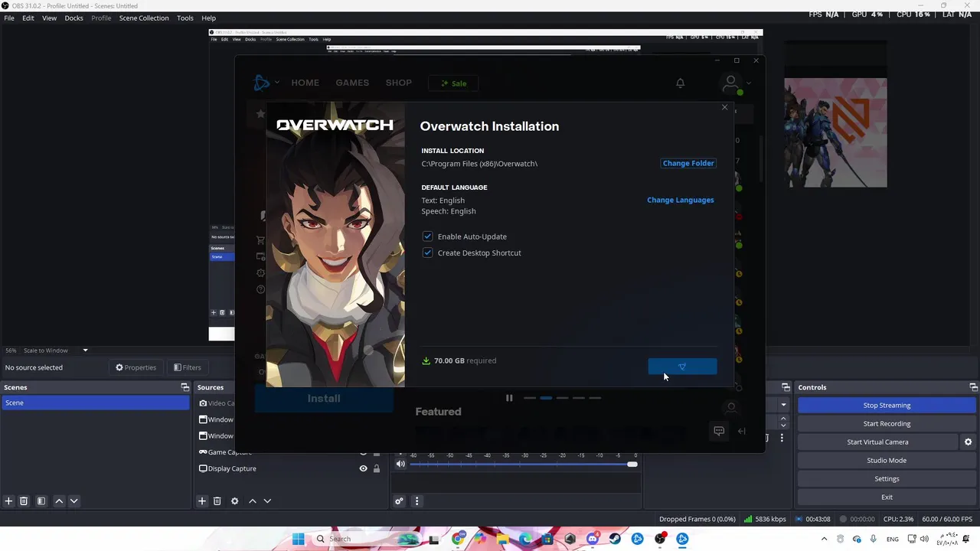Uncheck Create Desktop Shortcut
The height and width of the screenshot is (551, 980).
[428, 253]
